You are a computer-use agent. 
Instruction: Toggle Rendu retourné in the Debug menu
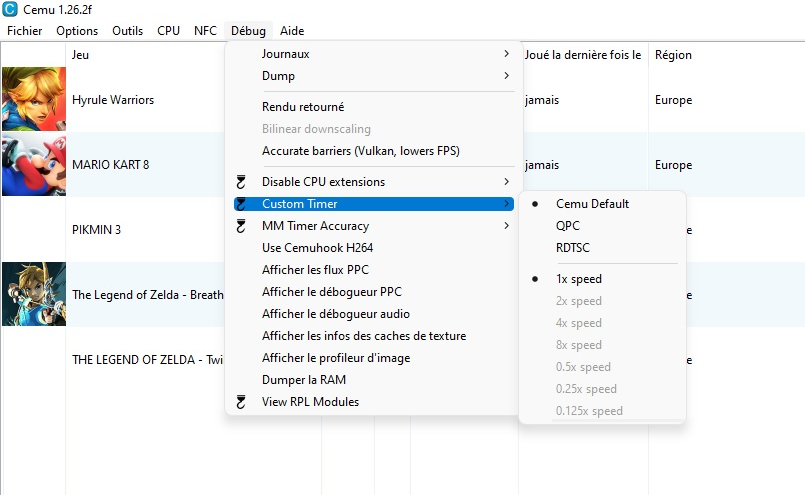303,107
